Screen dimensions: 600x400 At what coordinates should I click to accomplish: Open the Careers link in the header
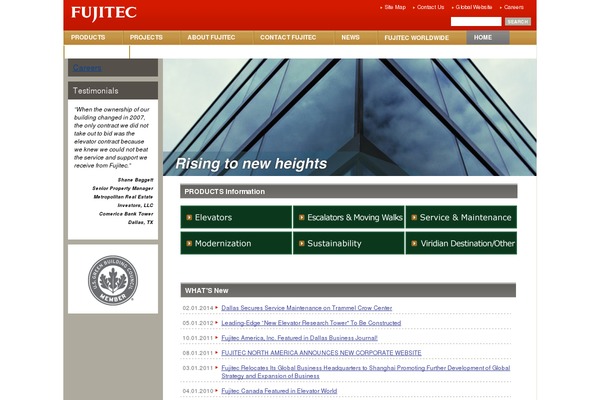[x=514, y=7]
